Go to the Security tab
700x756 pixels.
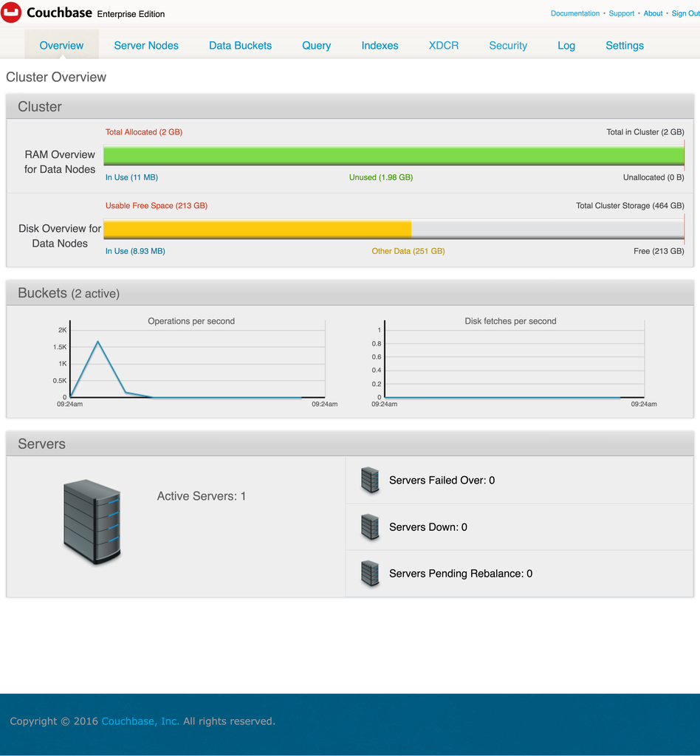[x=508, y=45]
